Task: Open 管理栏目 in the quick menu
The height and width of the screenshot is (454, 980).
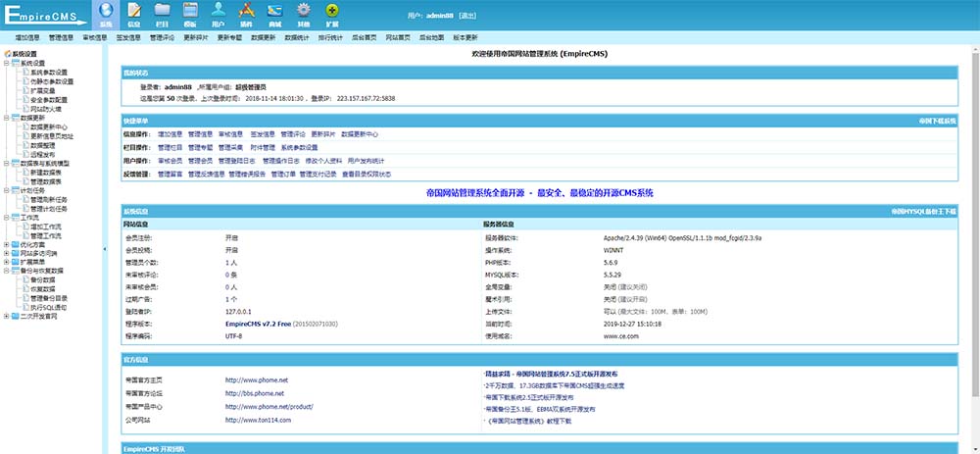Action: pyautogui.click(x=170, y=148)
